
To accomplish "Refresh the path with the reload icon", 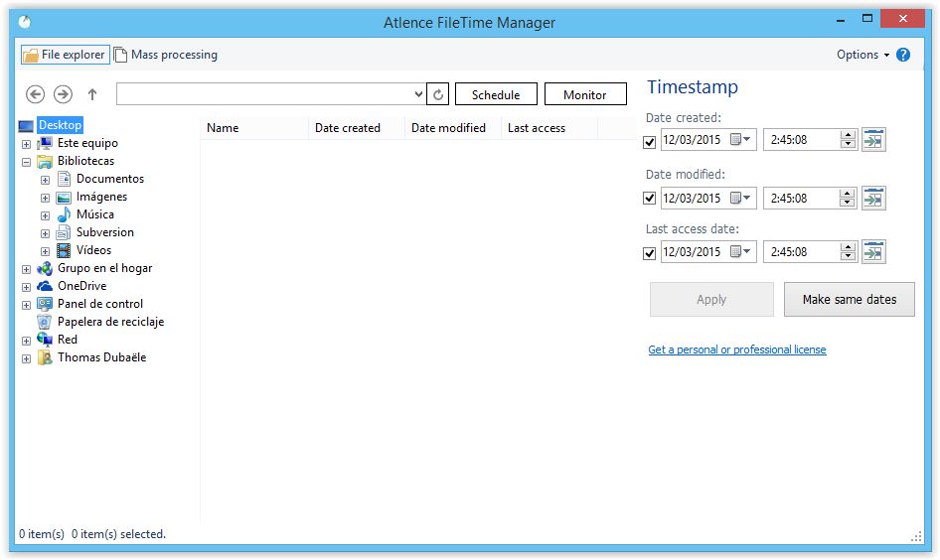I will point(438,94).
